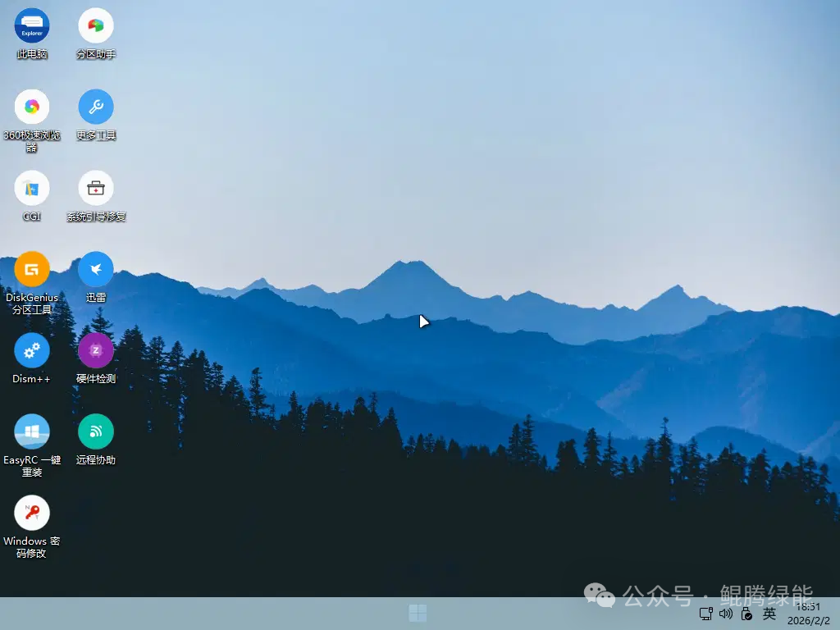Launch the CGI backup tool
This screenshot has width=840, height=630.
(x=31, y=187)
